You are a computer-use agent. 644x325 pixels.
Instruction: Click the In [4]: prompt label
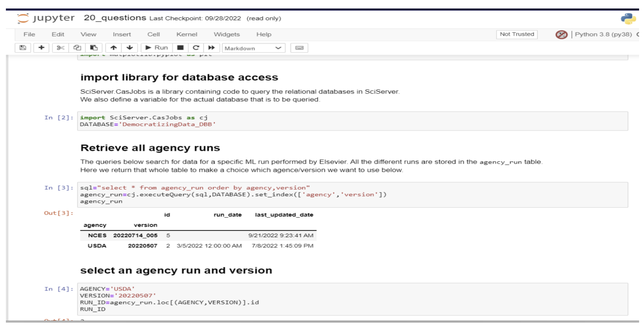click(x=59, y=289)
